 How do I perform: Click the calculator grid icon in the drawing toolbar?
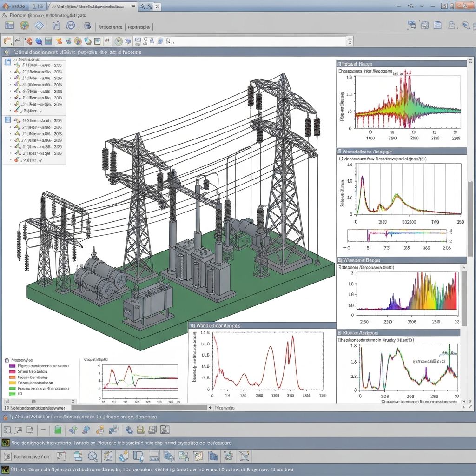point(48,41)
